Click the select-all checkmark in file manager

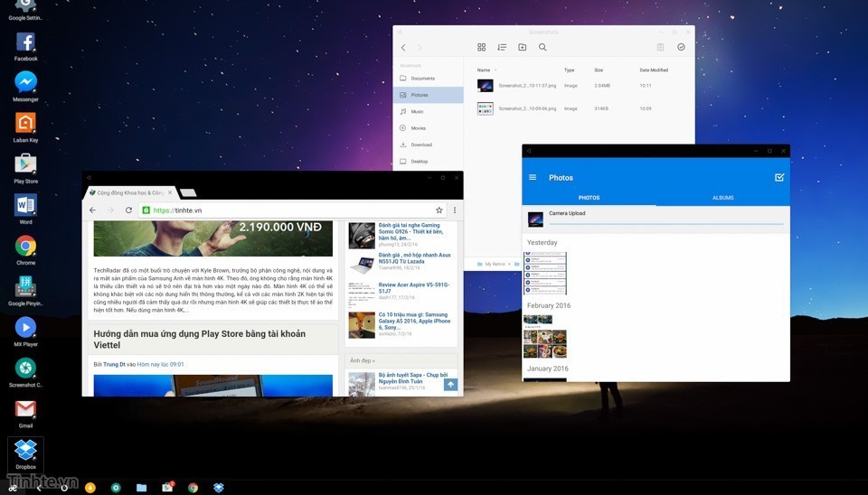[681, 48]
